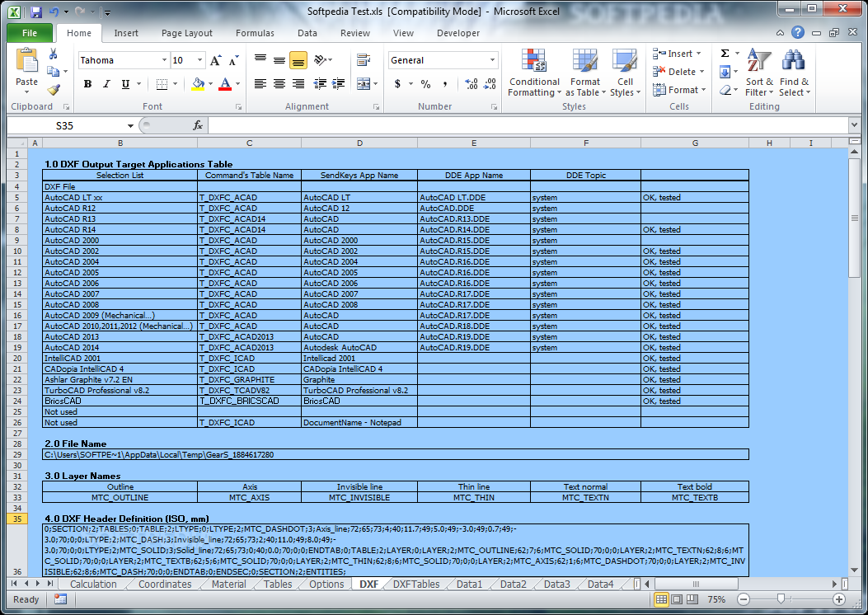Switch to the Insert ribbon tab
The width and height of the screenshot is (868, 615).
point(126,33)
